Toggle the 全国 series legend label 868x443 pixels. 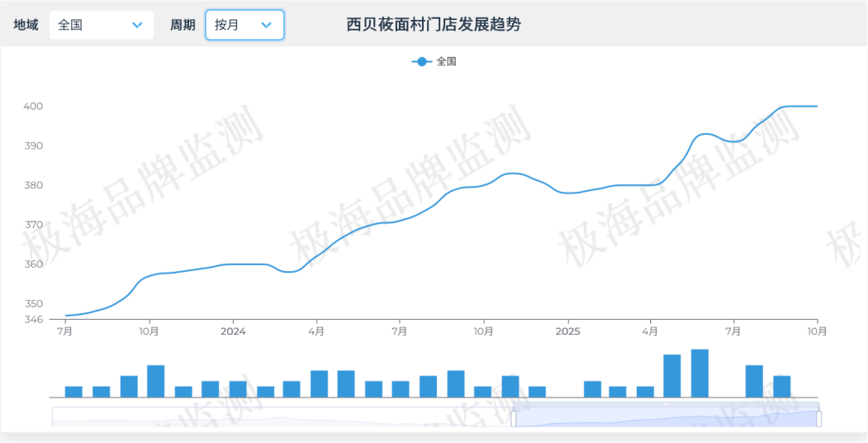[x=446, y=61]
